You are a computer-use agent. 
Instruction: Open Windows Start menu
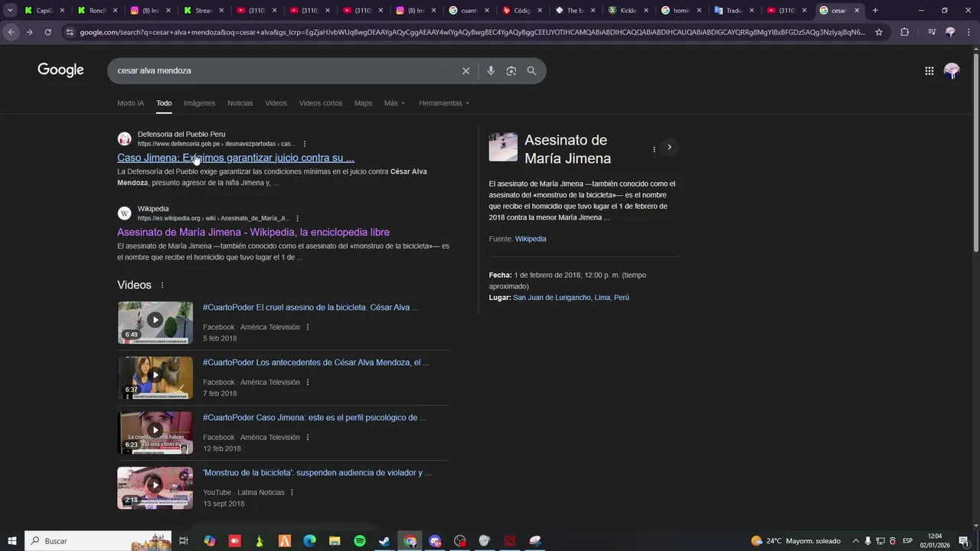(x=11, y=541)
